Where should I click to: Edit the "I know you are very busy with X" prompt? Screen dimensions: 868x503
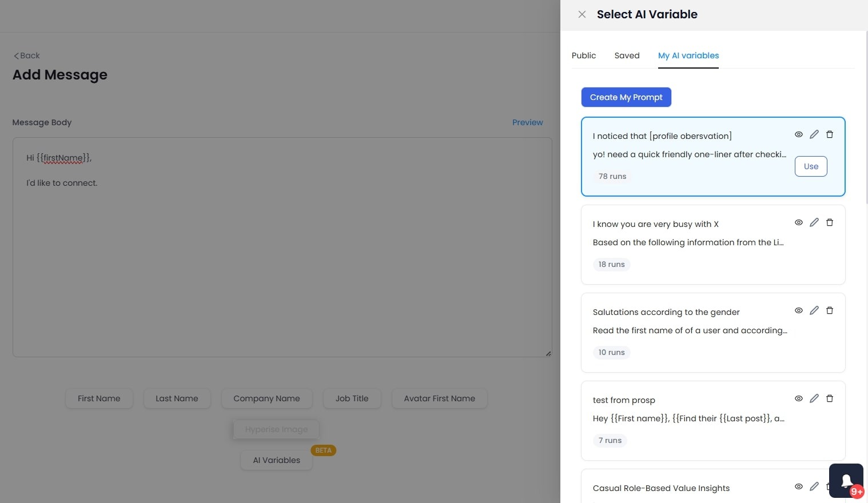[x=814, y=222]
